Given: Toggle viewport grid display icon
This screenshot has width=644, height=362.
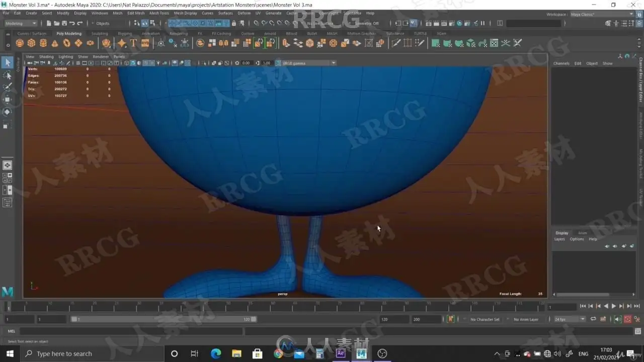Looking at the screenshot, I should coord(77,63).
